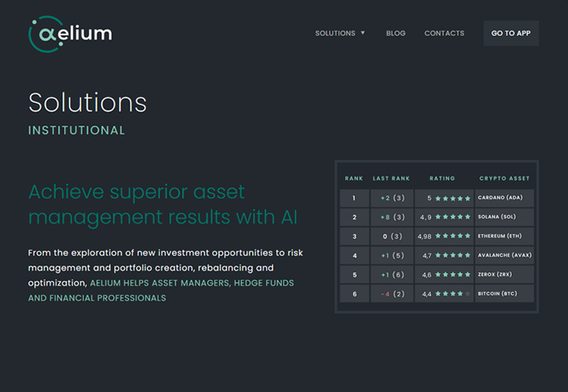Click the Go To App button
The width and height of the screenshot is (568, 392).
[x=511, y=33]
